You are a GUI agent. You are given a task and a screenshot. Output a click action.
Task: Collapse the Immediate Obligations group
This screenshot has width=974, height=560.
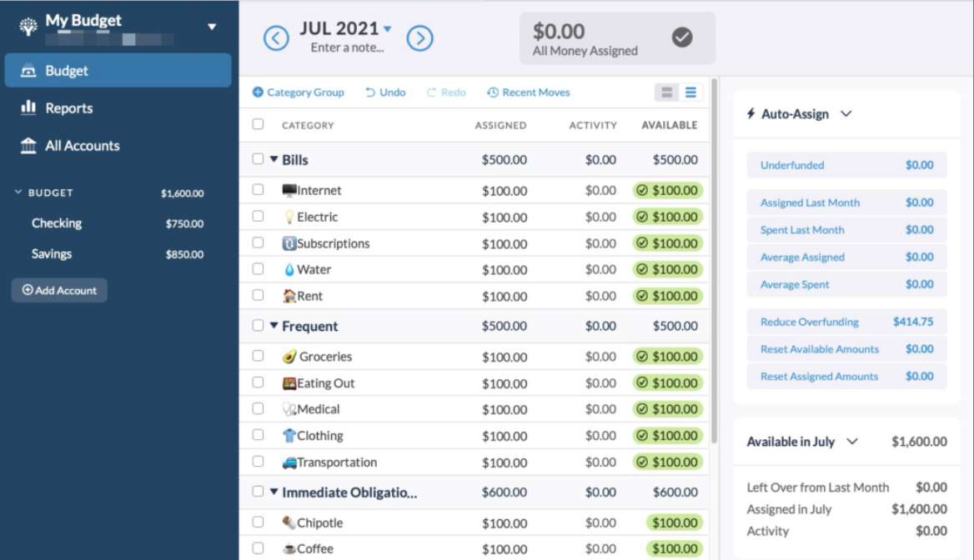[274, 492]
